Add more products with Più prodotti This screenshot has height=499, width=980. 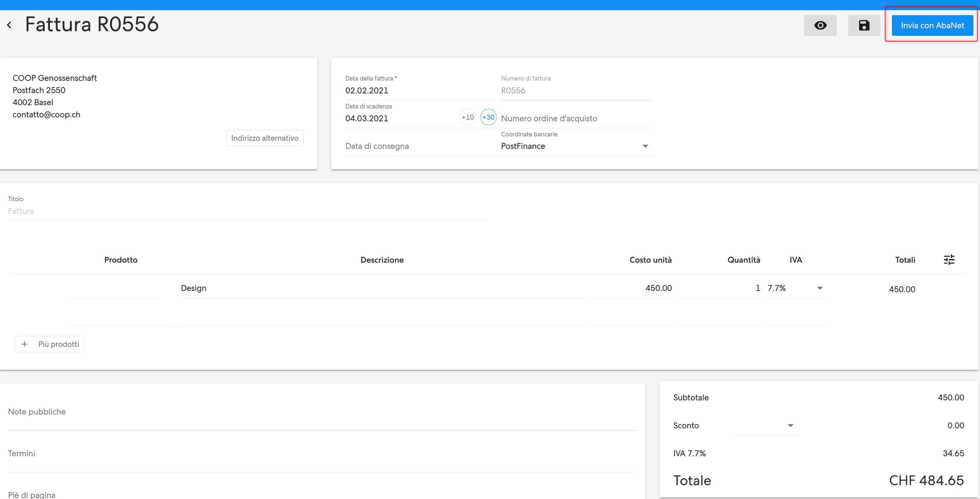49,344
